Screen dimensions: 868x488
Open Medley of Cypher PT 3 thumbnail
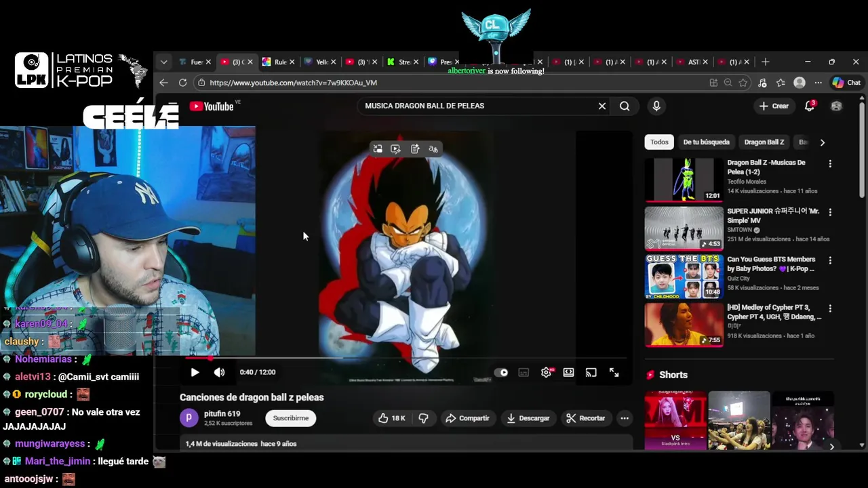coord(684,325)
